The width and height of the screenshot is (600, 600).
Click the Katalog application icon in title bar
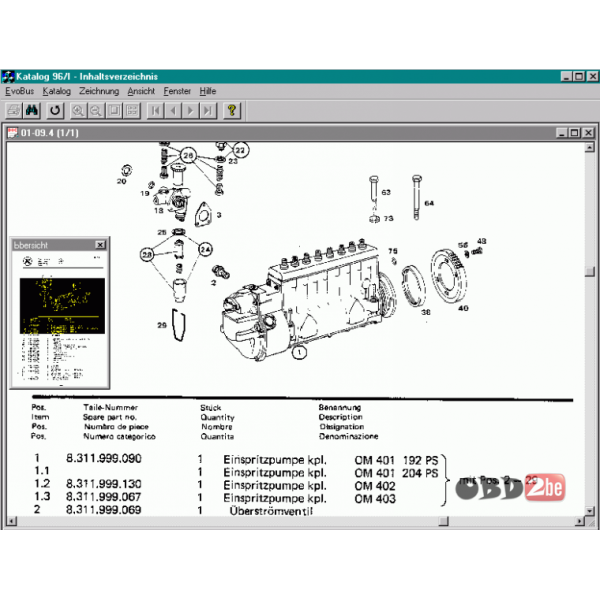point(8,77)
